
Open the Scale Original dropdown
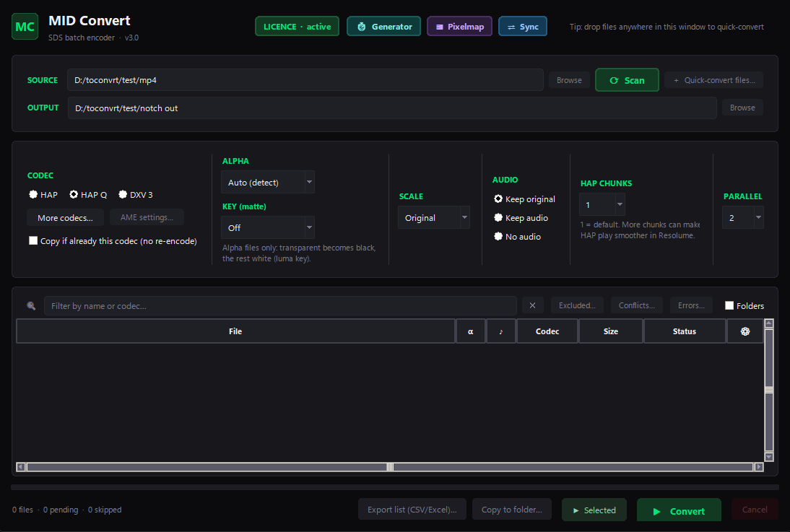point(434,218)
